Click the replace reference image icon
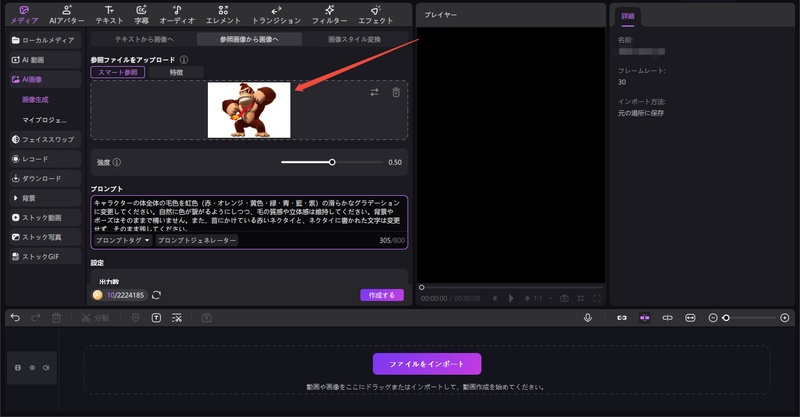This screenshot has height=417, width=800. [374, 92]
